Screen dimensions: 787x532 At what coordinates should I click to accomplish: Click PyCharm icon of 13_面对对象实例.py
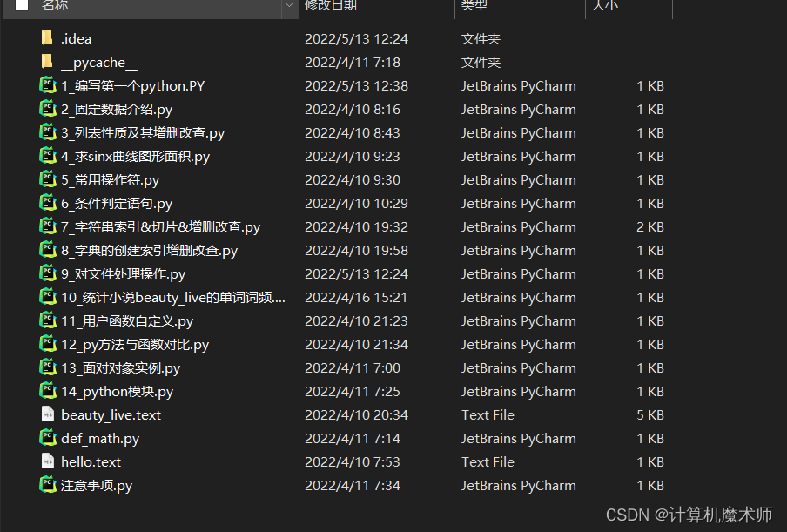(48, 367)
